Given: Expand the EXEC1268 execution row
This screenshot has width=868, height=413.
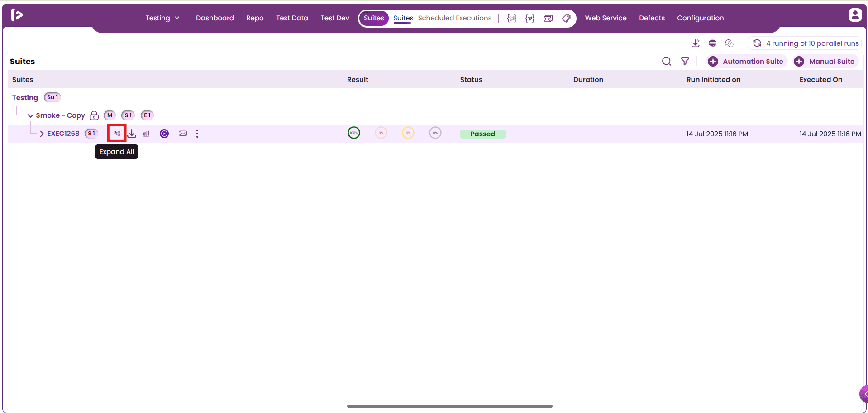Looking at the screenshot, I should (x=42, y=134).
